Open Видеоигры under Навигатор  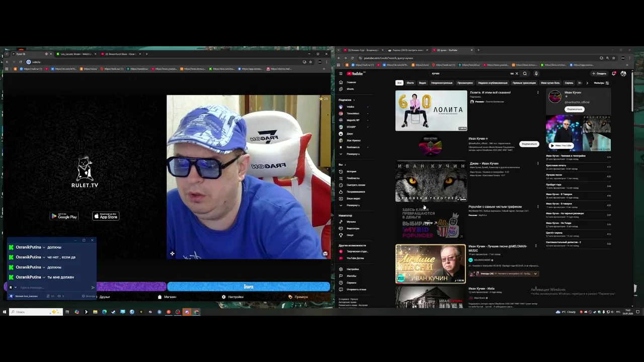point(352,228)
